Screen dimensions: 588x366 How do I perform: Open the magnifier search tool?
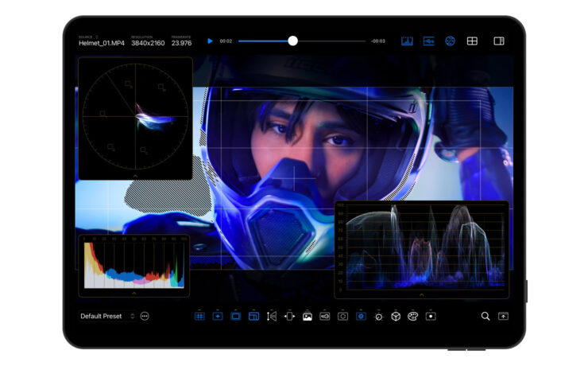click(485, 316)
